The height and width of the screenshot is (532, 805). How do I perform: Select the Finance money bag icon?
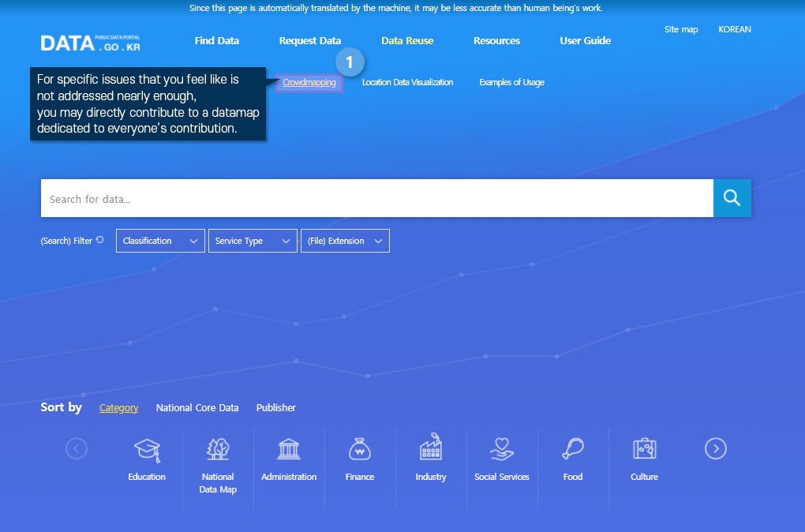(360, 450)
